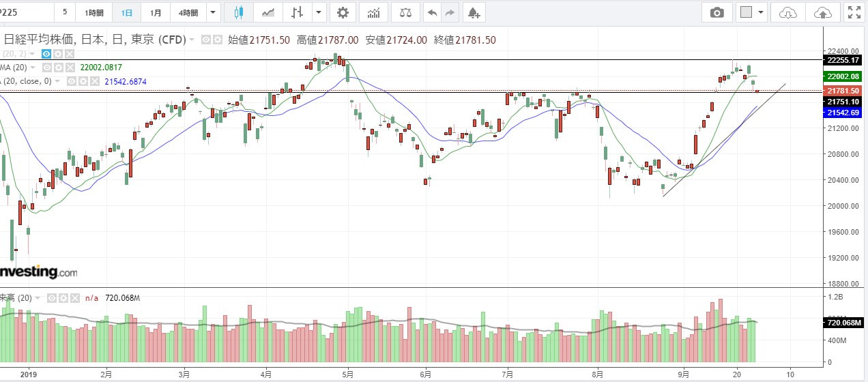868x382 pixels.
Task: Switch to the 4時間 interval
Action: coord(188,12)
